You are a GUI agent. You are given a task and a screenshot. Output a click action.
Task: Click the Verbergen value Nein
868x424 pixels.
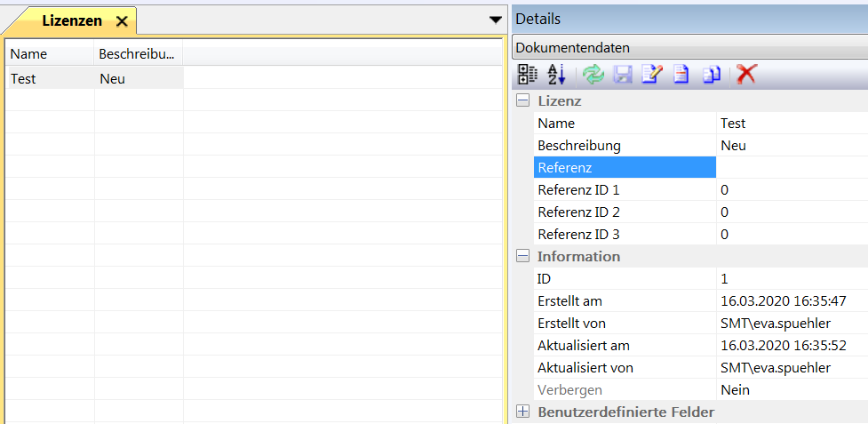tap(735, 389)
